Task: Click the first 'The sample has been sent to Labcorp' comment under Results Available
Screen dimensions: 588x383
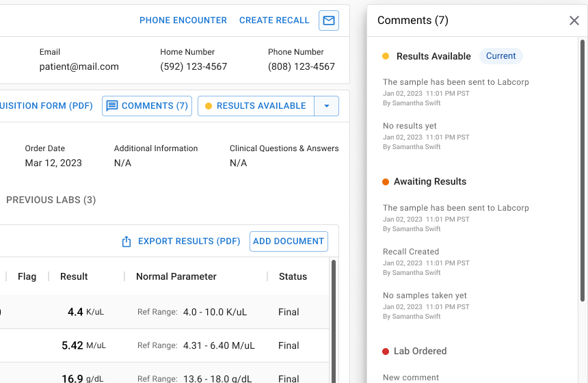Action: pyautogui.click(x=455, y=82)
